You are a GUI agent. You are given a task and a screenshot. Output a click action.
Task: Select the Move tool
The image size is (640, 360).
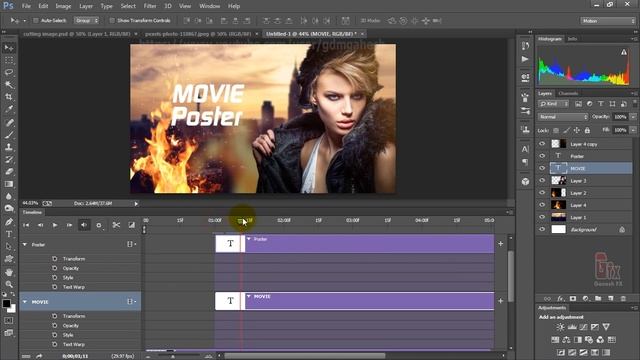click(9, 48)
